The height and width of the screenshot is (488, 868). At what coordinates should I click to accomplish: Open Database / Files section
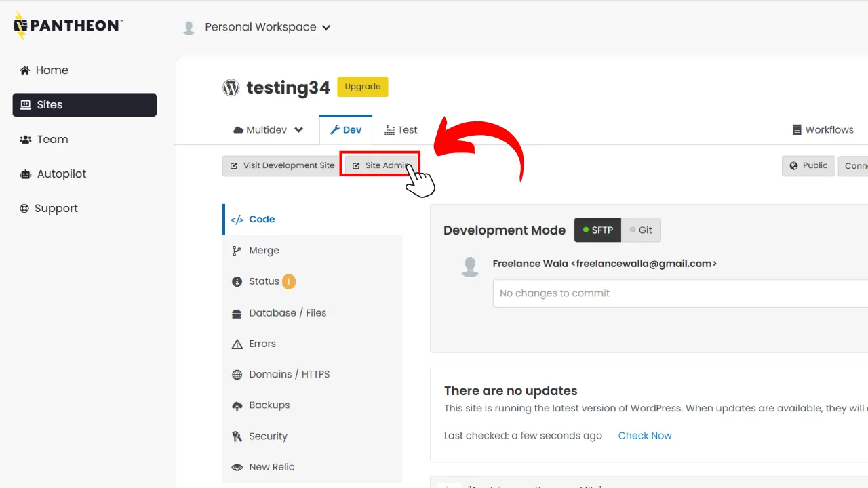(x=313, y=313)
